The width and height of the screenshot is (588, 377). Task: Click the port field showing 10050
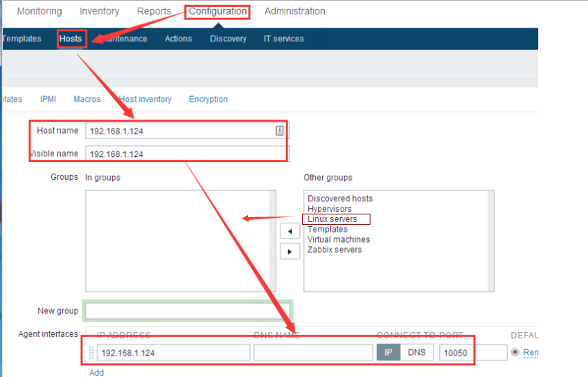point(473,353)
